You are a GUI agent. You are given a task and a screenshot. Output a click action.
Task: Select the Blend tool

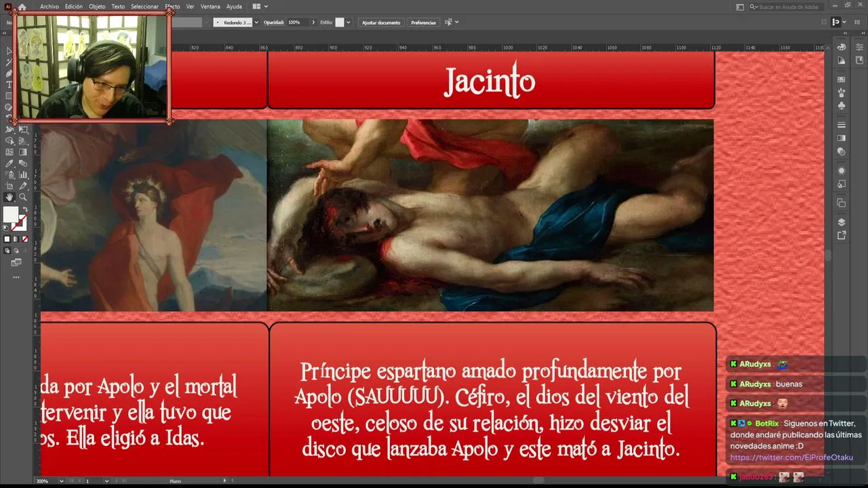[x=22, y=163]
